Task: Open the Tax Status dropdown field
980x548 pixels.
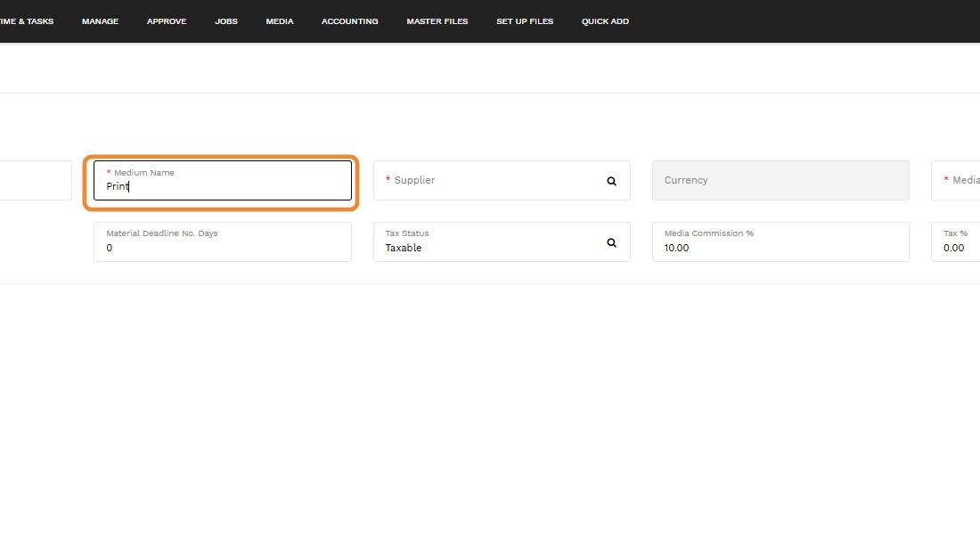Action: [x=490, y=248]
